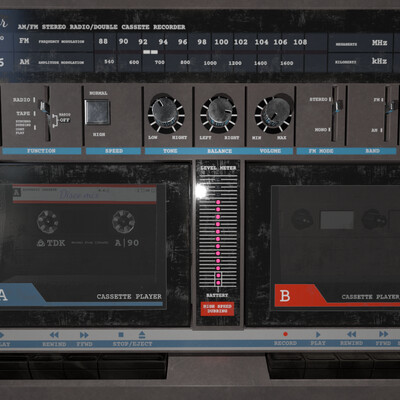Click the Tone knob

tap(165, 113)
